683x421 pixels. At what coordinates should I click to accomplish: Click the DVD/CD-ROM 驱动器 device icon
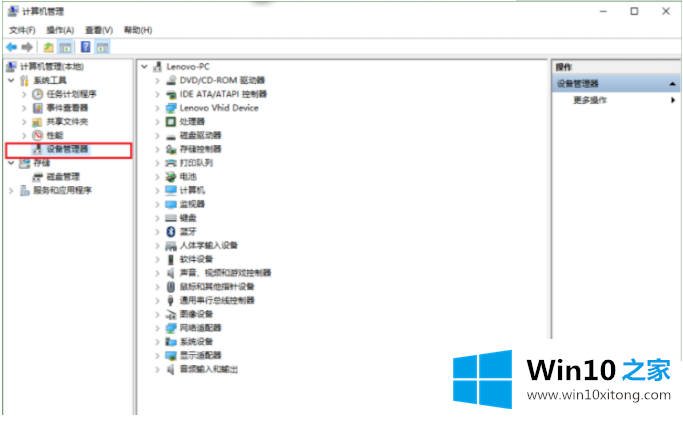pos(171,81)
